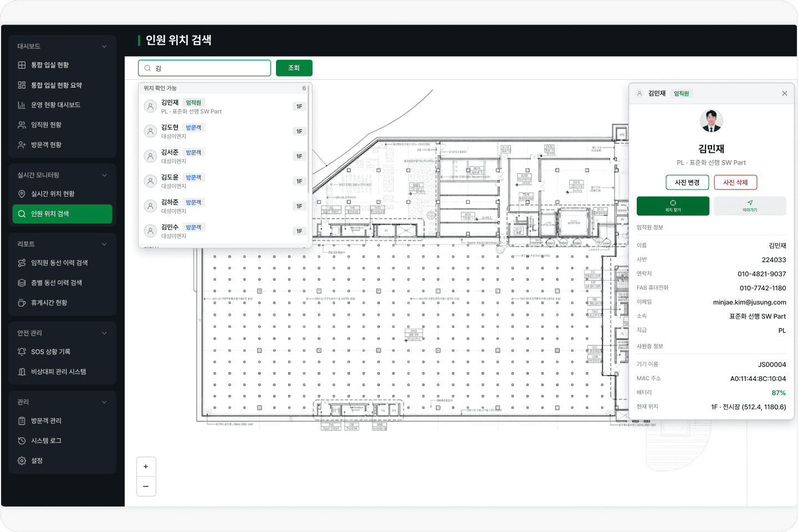Click the avatar icon of 김서준

point(150,156)
